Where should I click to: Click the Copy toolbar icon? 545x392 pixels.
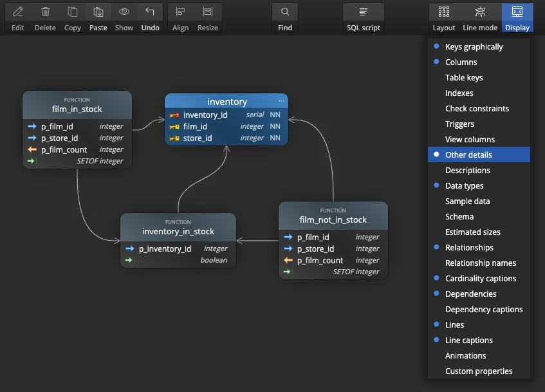(x=72, y=12)
